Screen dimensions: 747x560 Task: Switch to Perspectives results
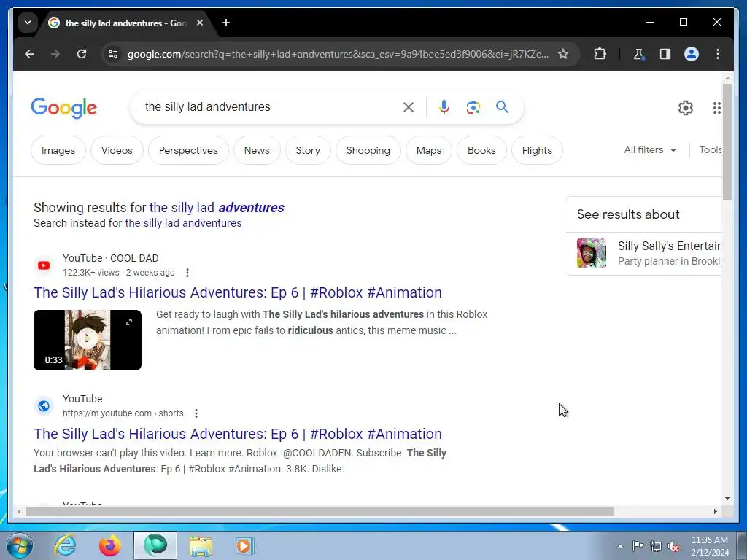[x=188, y=150]
